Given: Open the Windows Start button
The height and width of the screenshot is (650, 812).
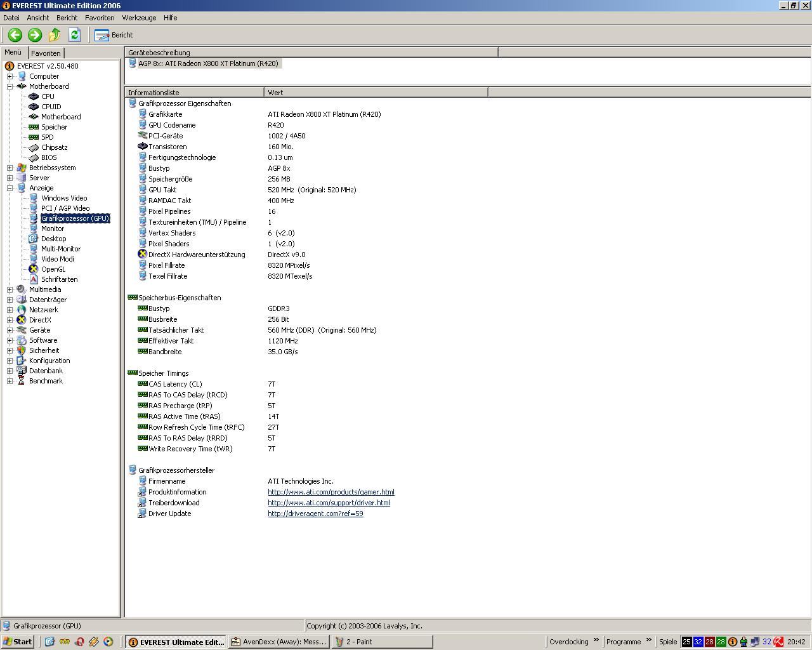Looking at the screenshot, I should click(x=18, y=642).
